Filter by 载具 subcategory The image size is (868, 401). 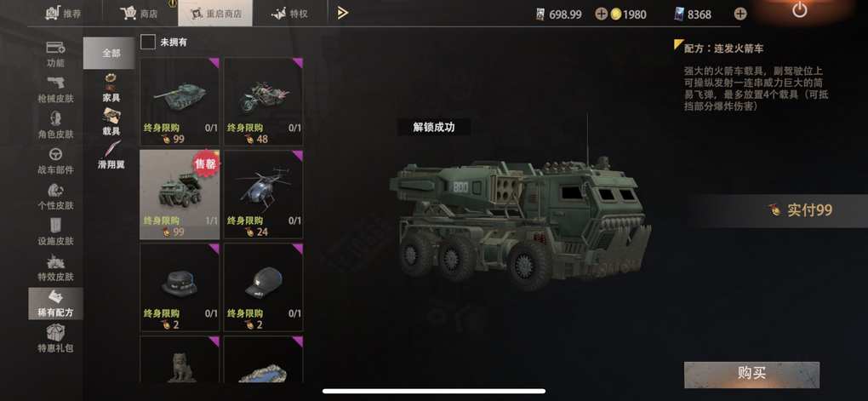click(x=111, y=121)
